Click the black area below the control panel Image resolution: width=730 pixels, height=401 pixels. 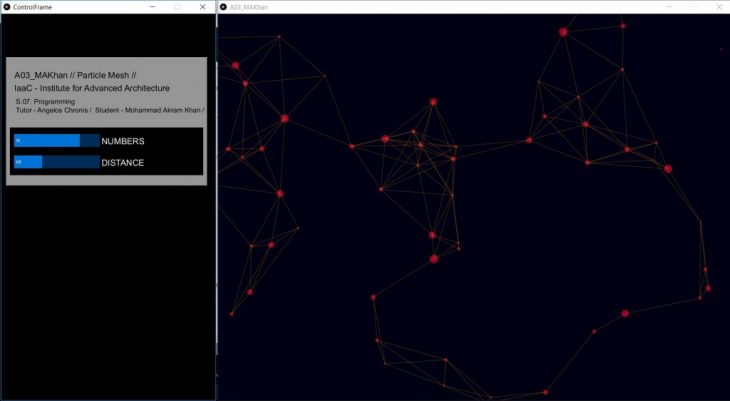pos(107,290)
